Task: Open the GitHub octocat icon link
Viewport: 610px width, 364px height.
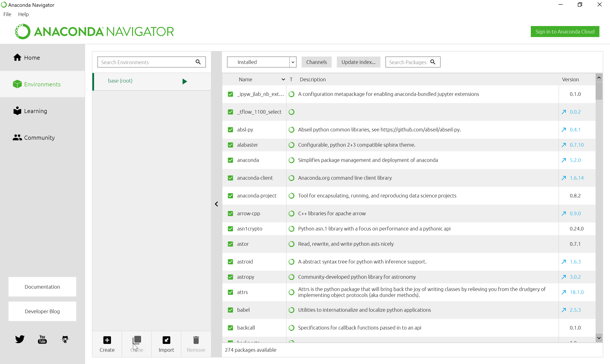Action: pyautogui.click(x=65, y=339)
